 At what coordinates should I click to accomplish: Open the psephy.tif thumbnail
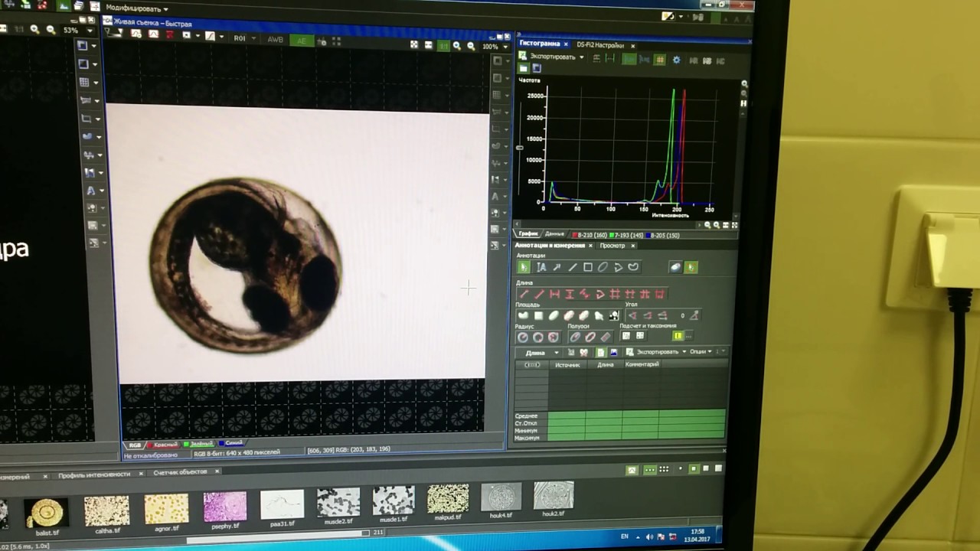[225, 507]
